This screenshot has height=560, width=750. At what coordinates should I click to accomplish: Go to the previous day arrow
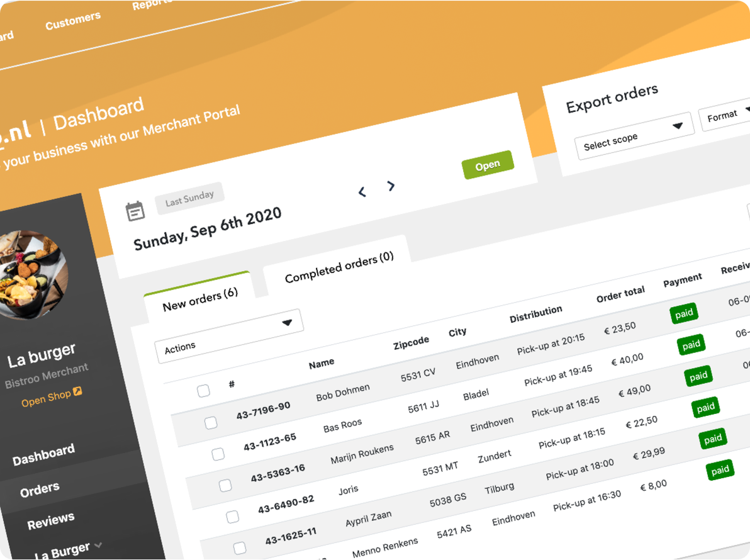point(362,193)
